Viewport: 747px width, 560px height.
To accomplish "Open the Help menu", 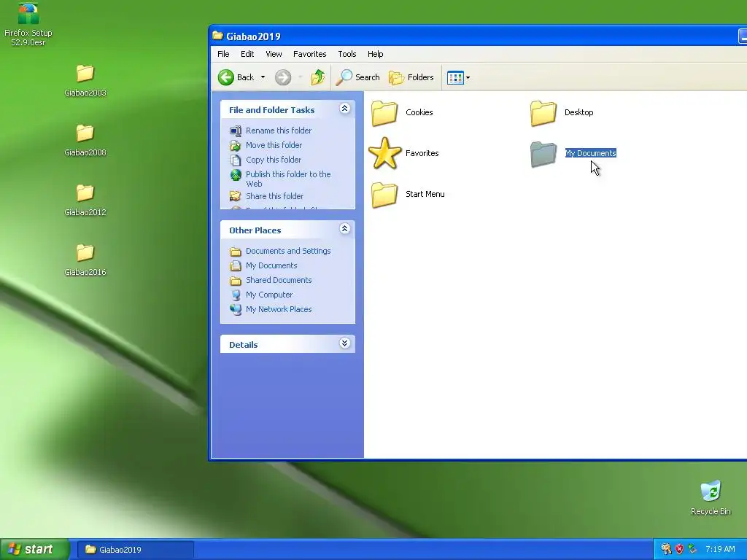I will (x=376, y=54).
